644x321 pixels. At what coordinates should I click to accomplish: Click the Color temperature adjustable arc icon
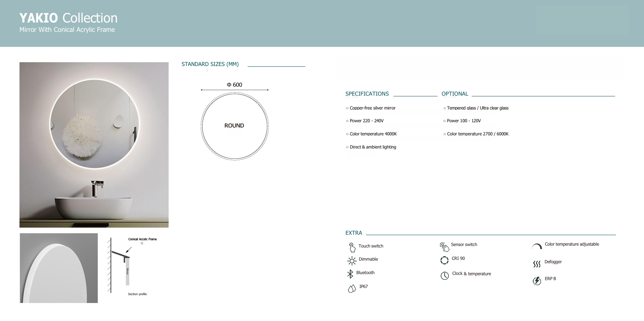(537, 246)
